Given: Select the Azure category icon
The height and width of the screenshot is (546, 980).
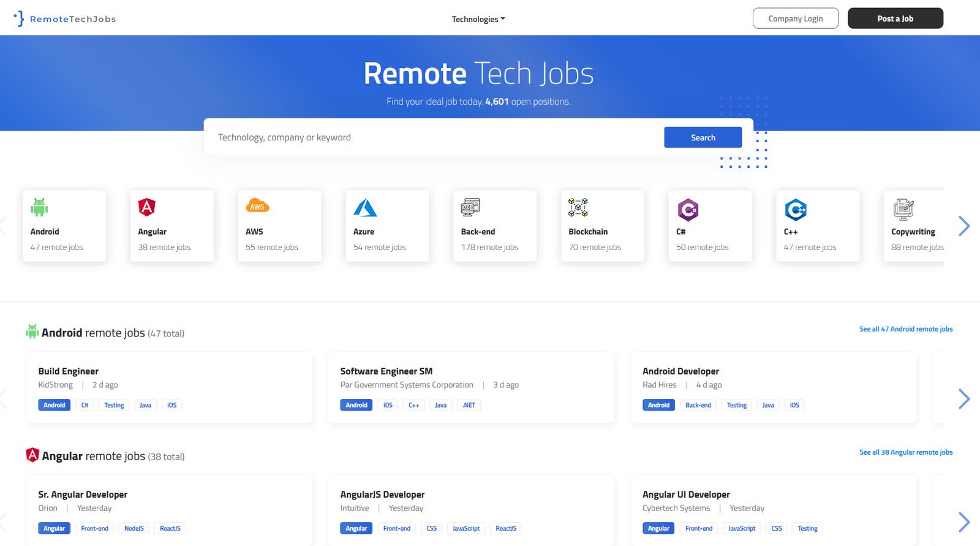Looking at the screenshot, I should pos(365,208).
